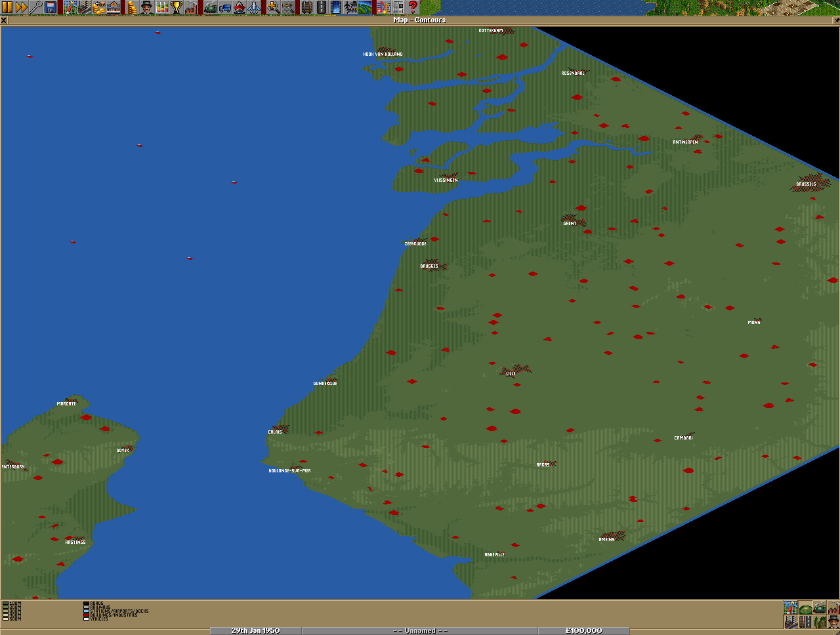Click the Ghent town label
840x635 pixels.
pyautogui.click(x=570, y=224)
